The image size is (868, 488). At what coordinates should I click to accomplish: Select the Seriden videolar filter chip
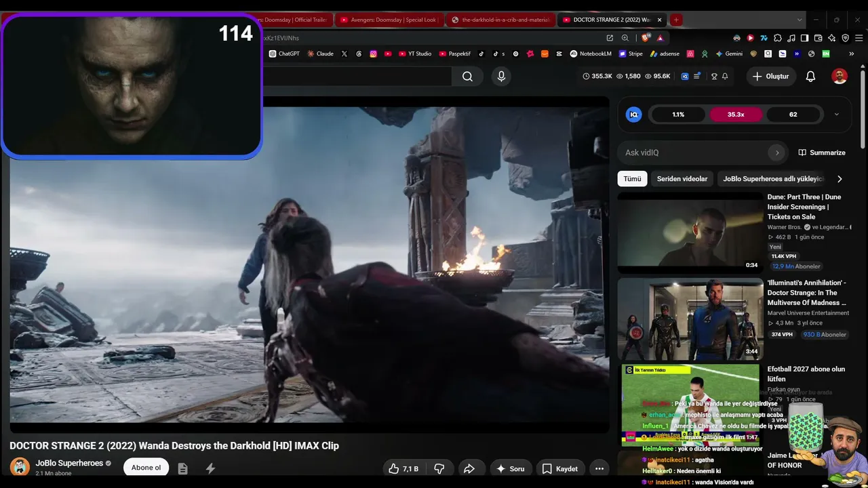(x=682, y=179)
